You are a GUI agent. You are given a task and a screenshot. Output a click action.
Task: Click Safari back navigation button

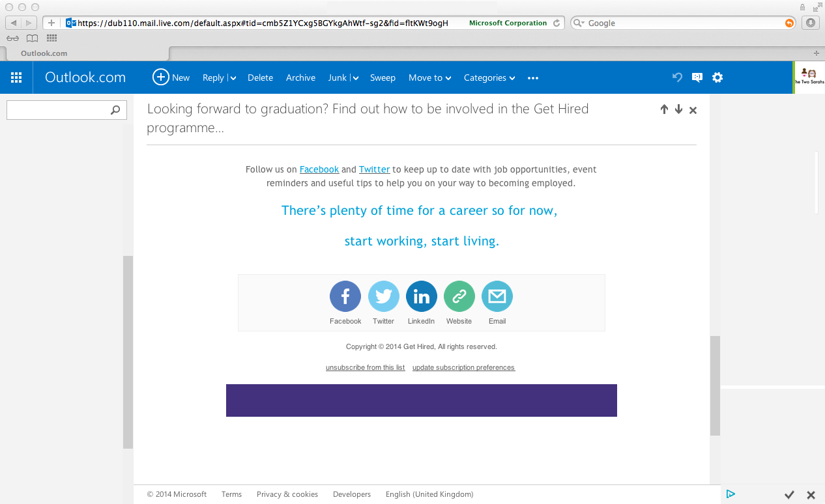pos(14,23)
